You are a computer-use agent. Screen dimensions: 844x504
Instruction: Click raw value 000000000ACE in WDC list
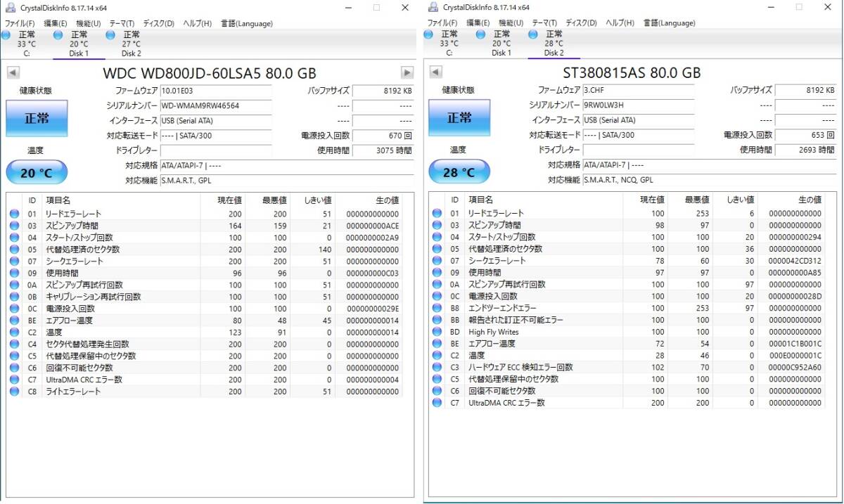tap(373, 226)
